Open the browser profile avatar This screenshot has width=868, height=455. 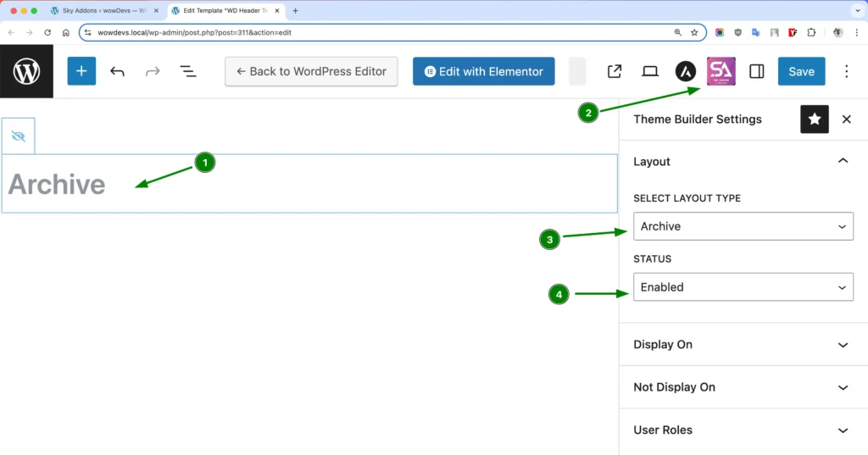(838, 33)
